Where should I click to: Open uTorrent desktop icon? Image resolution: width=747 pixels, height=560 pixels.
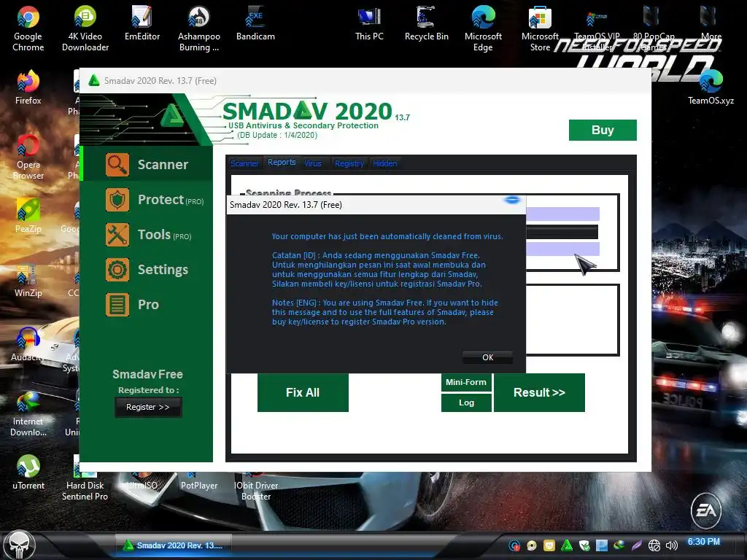(28, 472)
